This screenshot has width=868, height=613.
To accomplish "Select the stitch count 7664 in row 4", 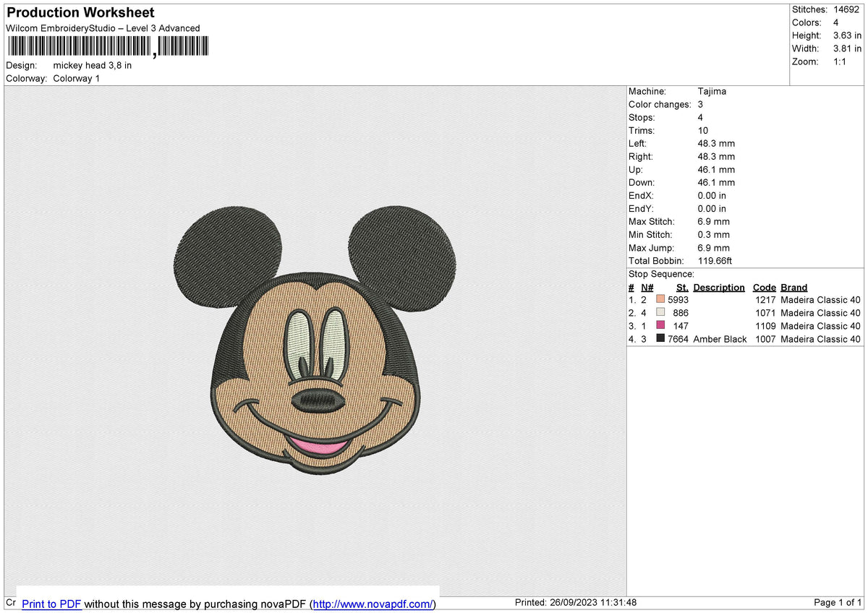I will [678, 338].
